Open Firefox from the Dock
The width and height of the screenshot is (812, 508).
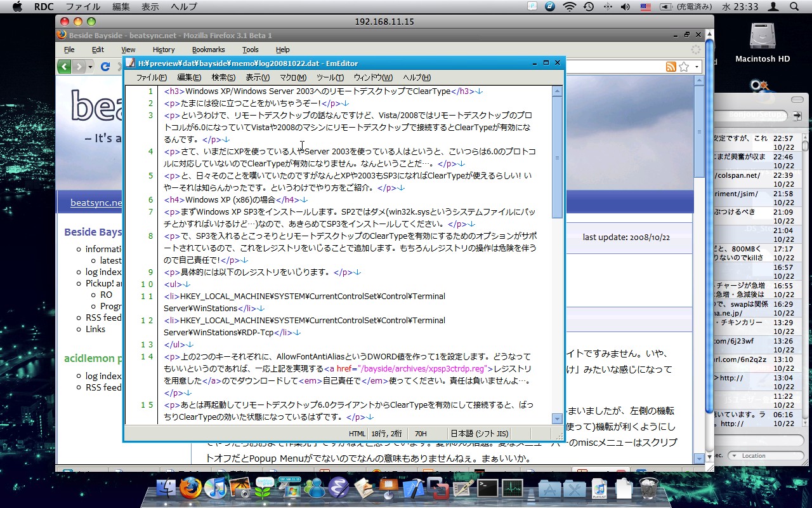pyautogui.click(x=190, y=488)
